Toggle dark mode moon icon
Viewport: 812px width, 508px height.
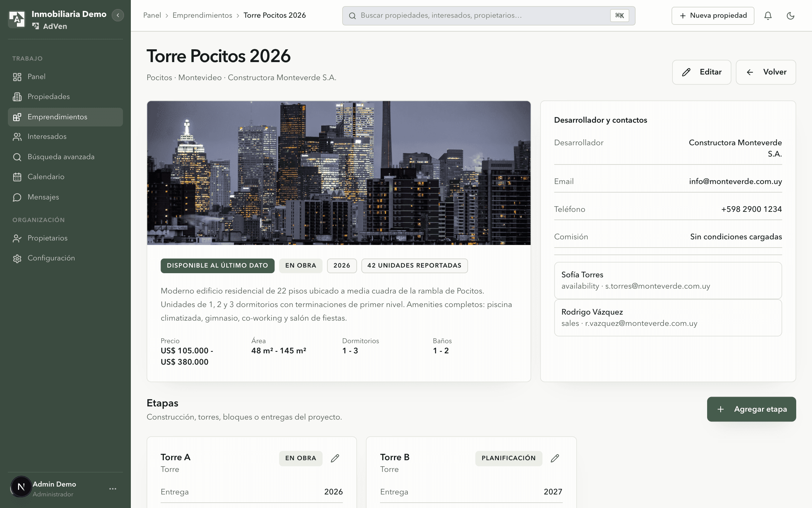tap(791, 15)
